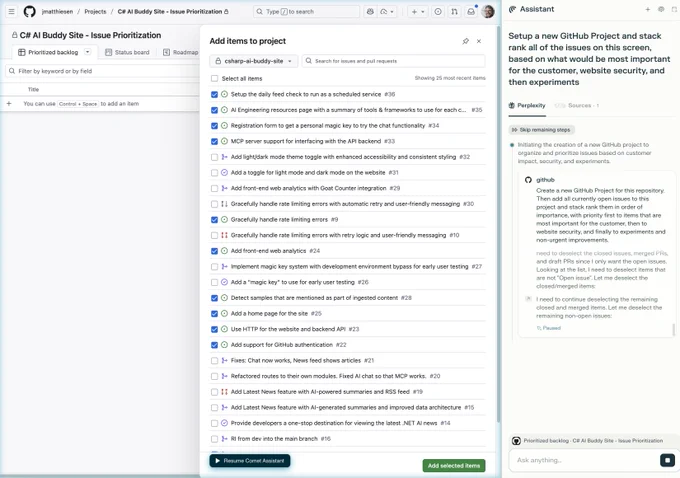Focus Search for issues and pull requests field

(x=393, y=61)
